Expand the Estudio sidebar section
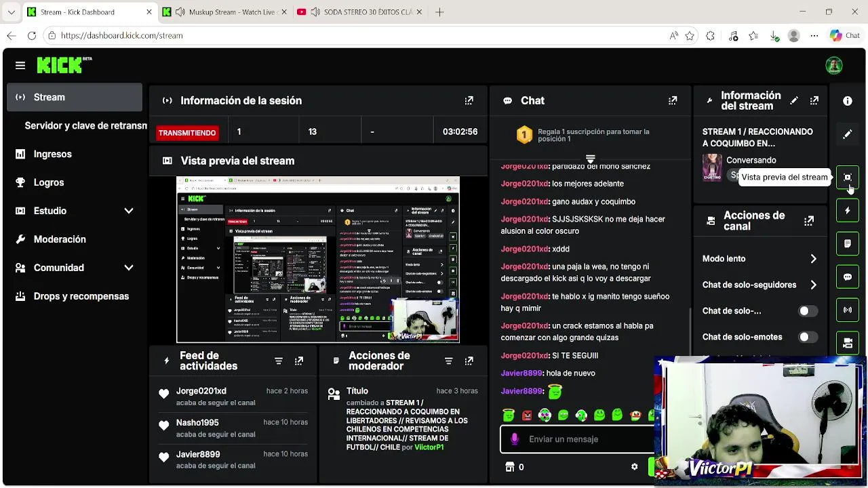The width and height of the screenshot is (868, 488). pyautogui.click(x=129, y=211)
